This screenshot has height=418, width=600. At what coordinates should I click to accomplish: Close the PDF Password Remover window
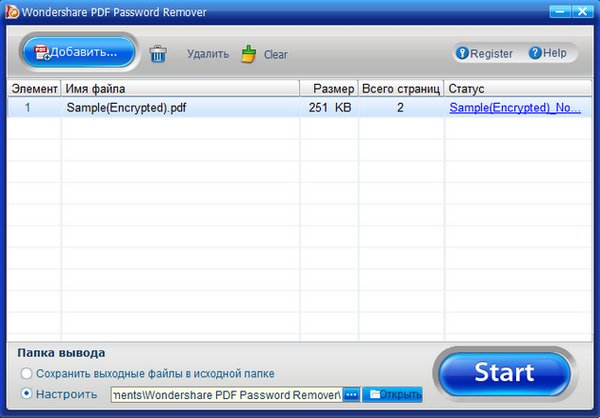583,11
